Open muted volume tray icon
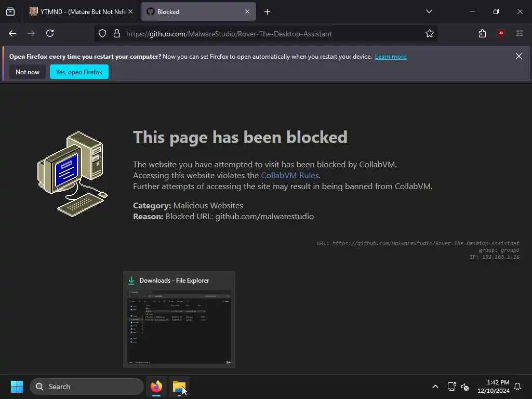 [x=465, y=387]
